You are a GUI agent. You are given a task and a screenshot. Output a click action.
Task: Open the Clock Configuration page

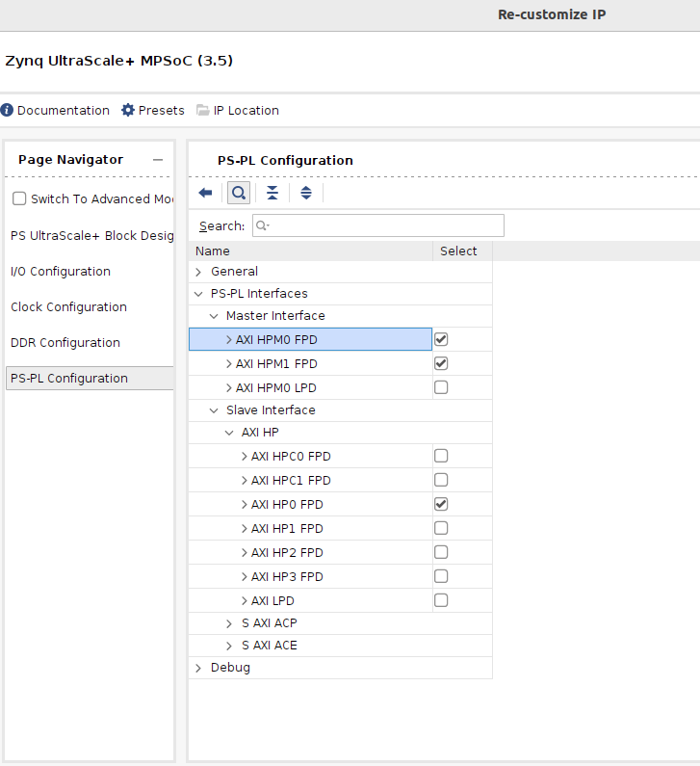(x=68, y=307)
